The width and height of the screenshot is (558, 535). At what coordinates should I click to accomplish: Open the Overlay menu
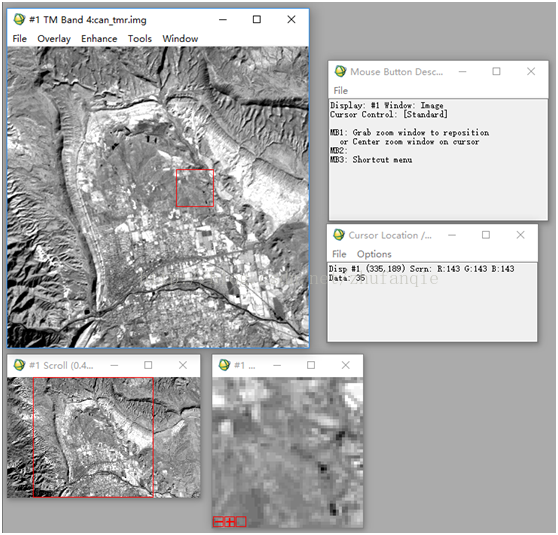[54, 38]
